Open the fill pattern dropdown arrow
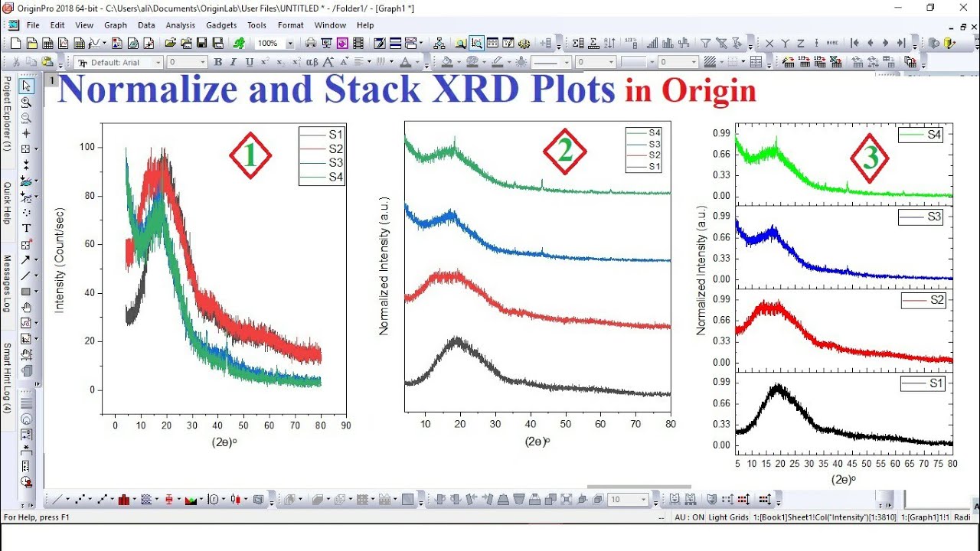Screen dimensions: 980x551 (722, 63)
